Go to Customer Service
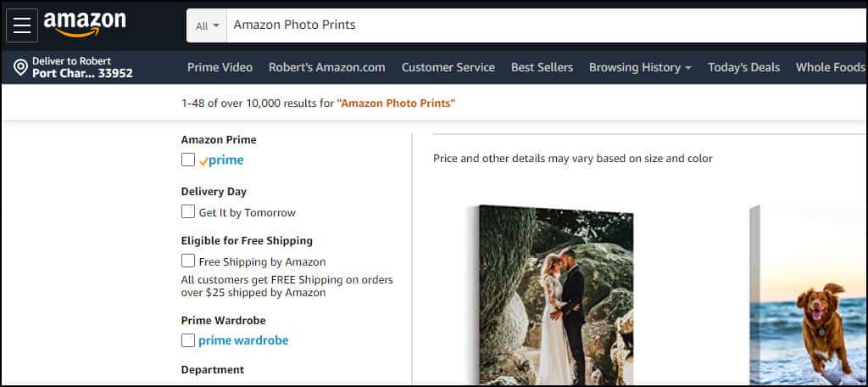The width and height of the screenshot is (868, 387). (448, 67)
